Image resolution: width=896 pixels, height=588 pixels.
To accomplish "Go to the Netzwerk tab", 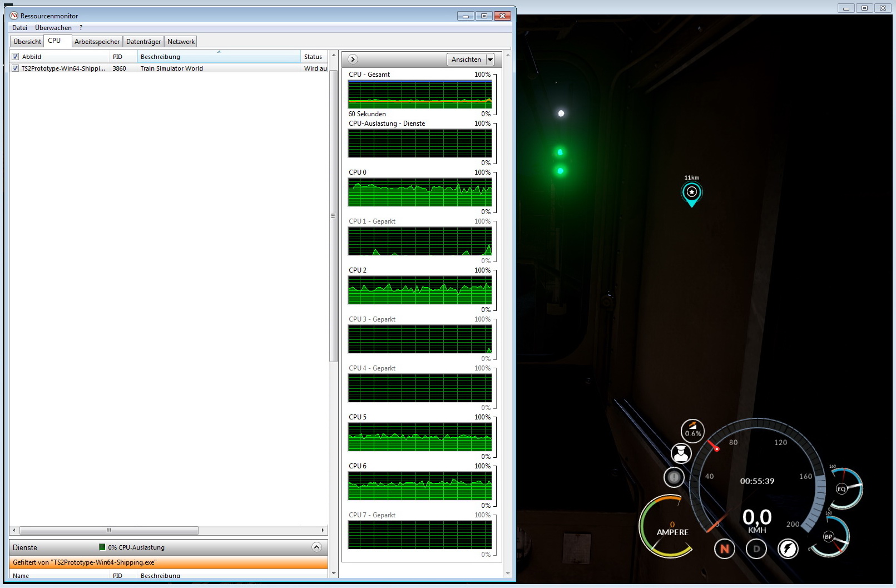I will click(x=181, y=42).
